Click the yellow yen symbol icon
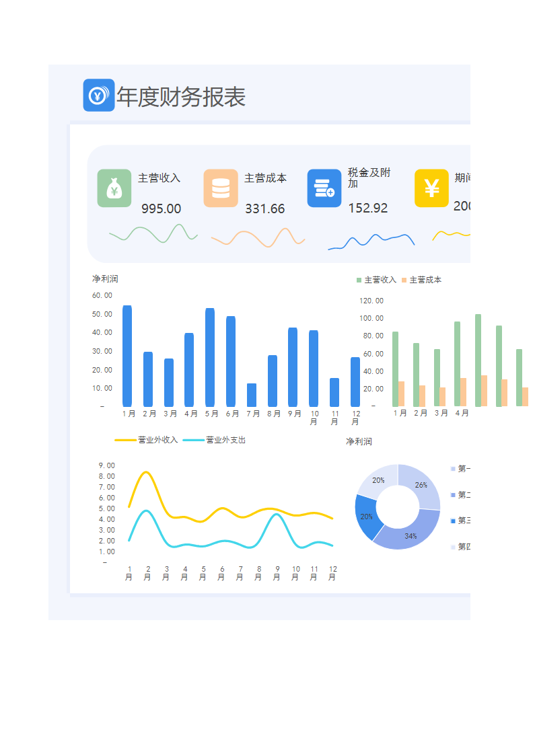This screenshot has height=756, width=535. coord(432,188)
